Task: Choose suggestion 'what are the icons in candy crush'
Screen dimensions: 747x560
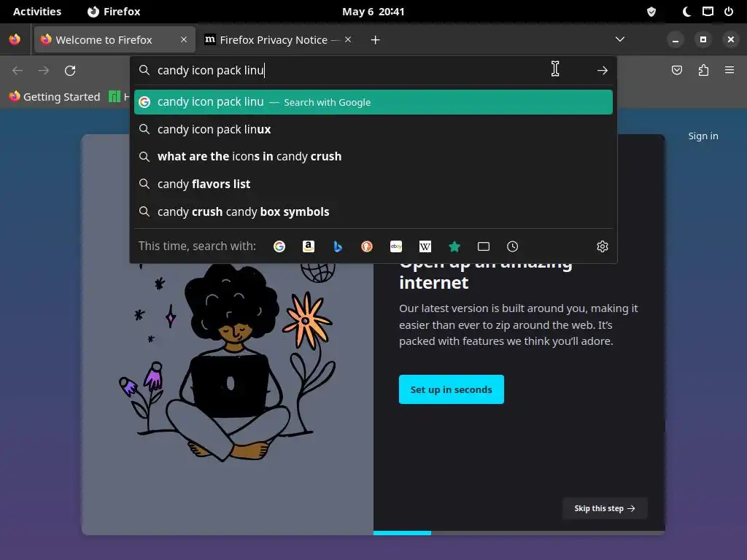Action: tap(373, 157)
